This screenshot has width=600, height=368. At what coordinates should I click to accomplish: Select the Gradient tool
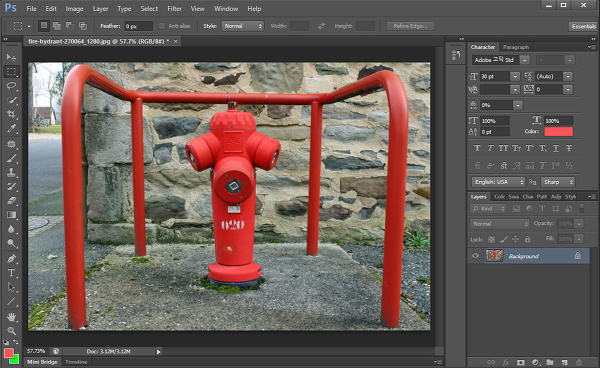click(x=11, y=215)
